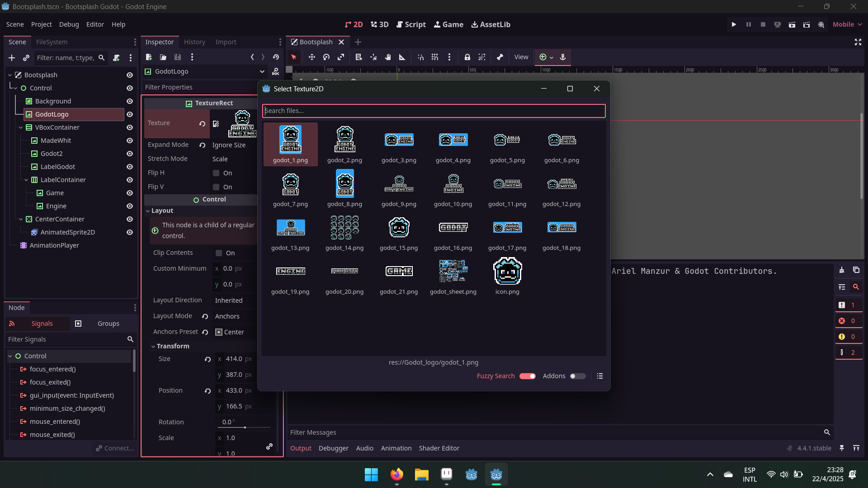Screen dimensions: 868x488
Task: Select the Scale Mode tool
Action: [341, 57]
